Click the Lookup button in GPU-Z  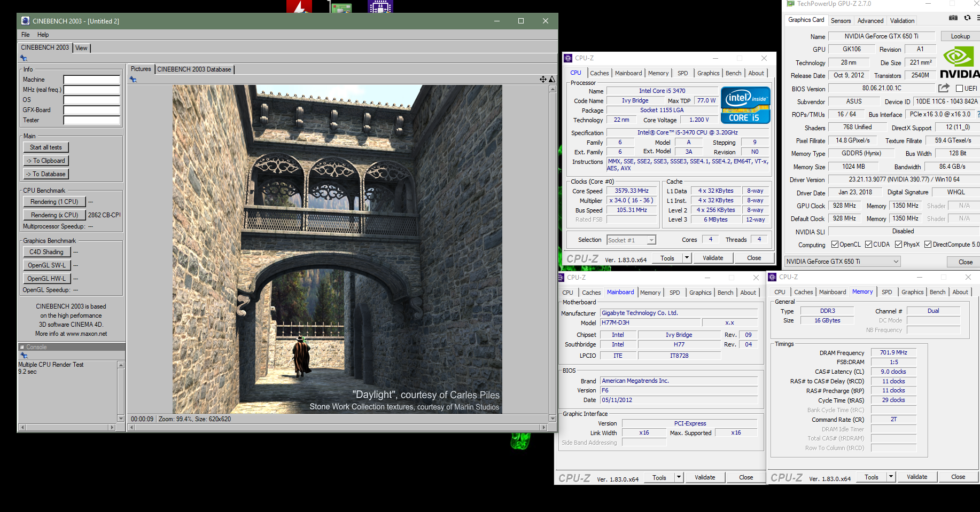[960, 36]
